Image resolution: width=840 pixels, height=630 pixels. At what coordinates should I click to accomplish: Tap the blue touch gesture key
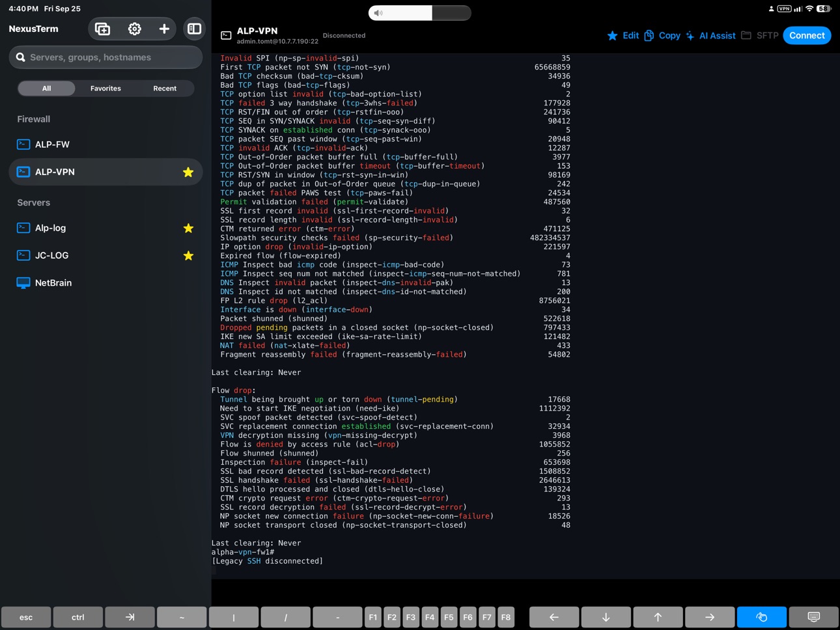[x=761, y=617]
